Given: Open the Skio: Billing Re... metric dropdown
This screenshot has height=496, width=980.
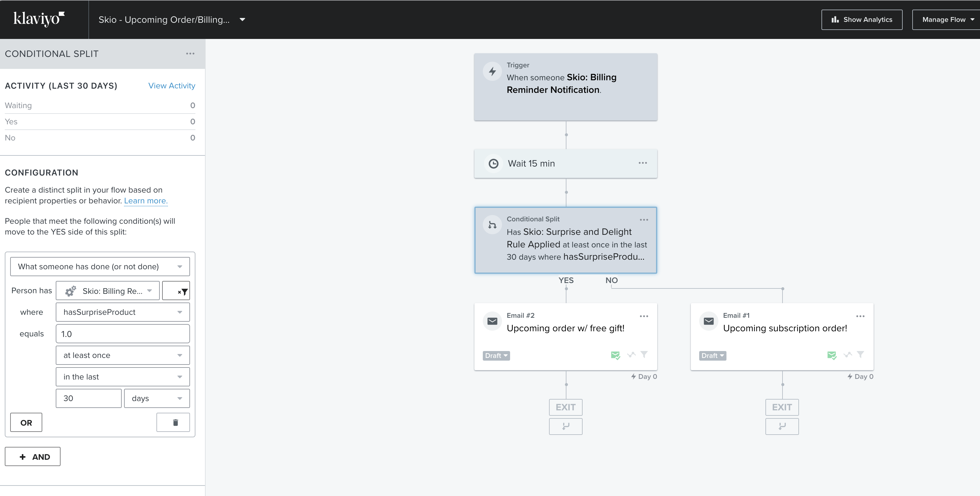Looking at the screenshot, I should 108,291.
